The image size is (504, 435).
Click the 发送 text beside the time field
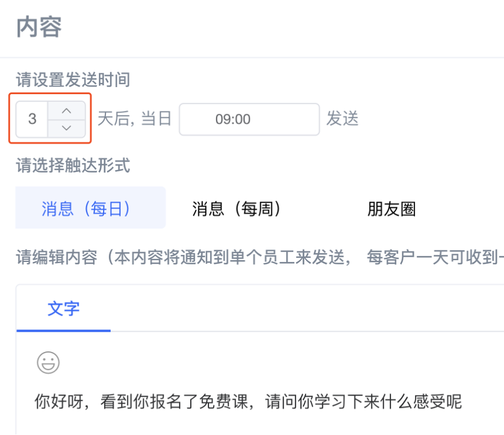342,118
